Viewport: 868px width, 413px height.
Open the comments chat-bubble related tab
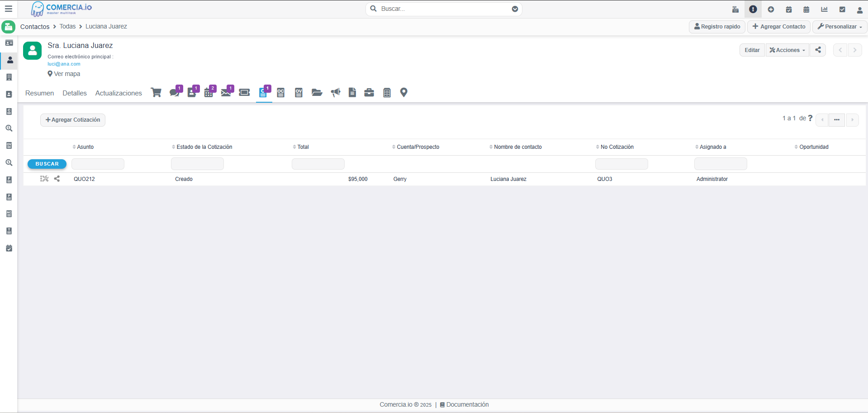pos(175,92)
